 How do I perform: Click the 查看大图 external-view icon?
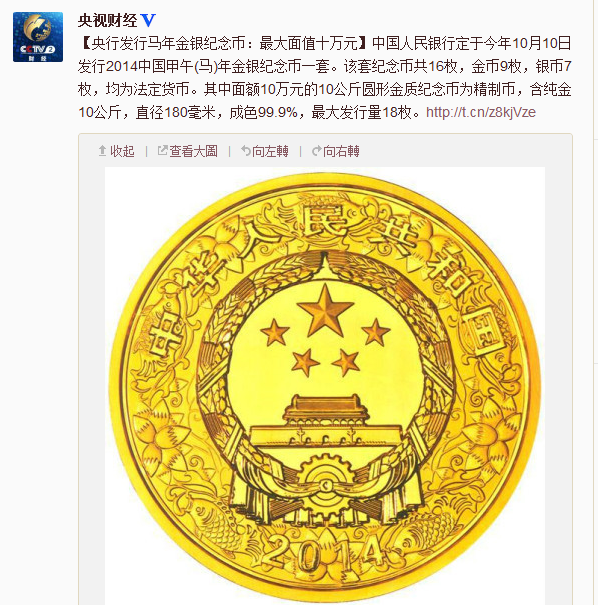pyautogui.click(x=162, y=150)
